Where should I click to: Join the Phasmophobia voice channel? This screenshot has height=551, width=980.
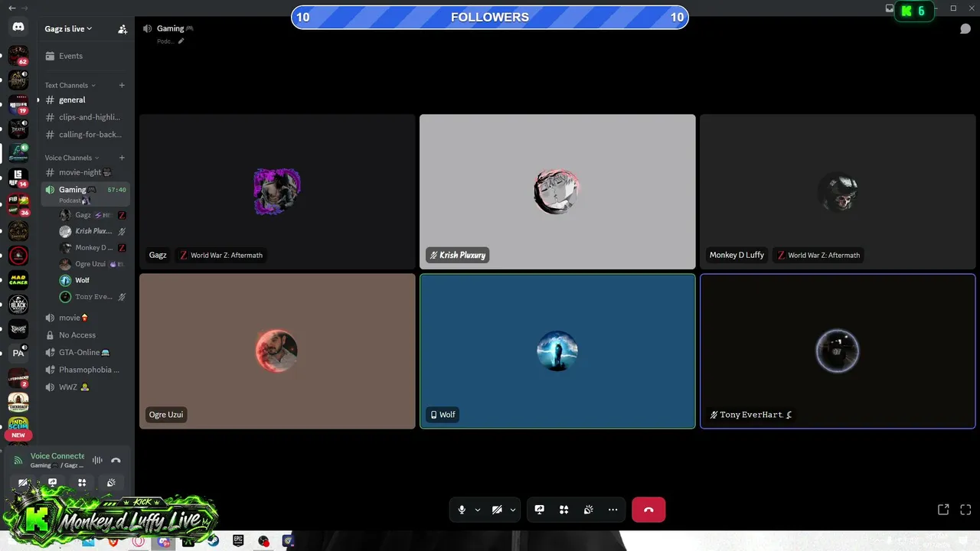click(x=85, y=370)
